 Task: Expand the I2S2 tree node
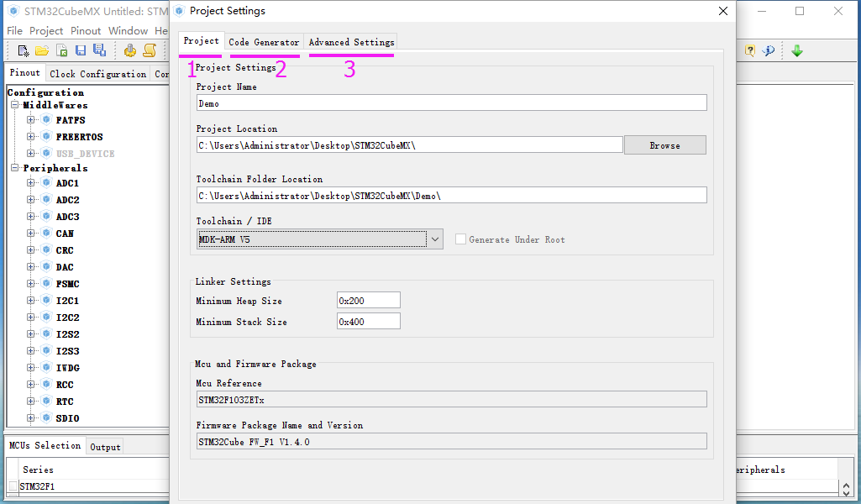[31, 333]
